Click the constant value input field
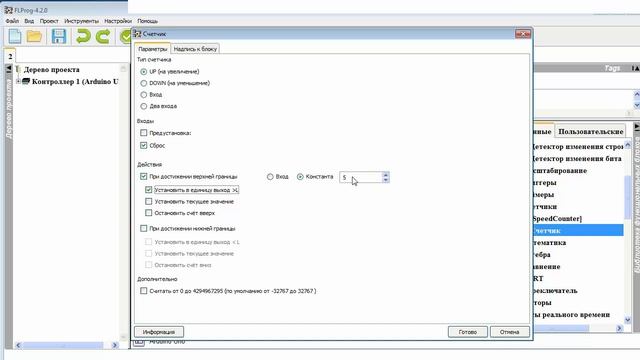 tap(360, 177)
